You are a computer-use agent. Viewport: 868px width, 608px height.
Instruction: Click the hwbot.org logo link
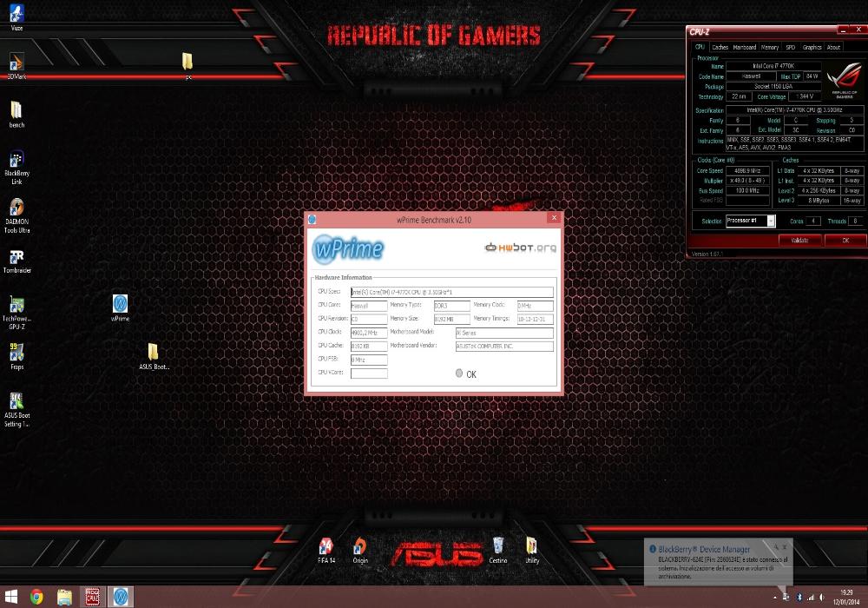pyautogui.click(x=520, y=248)
